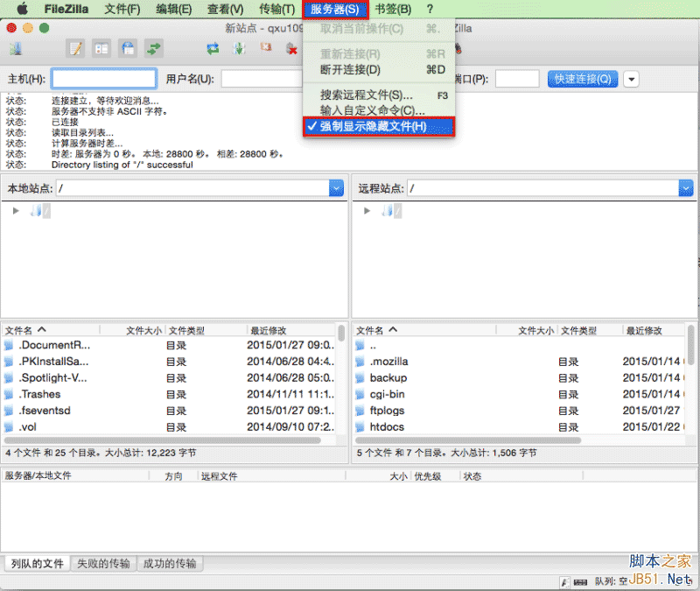Toggle message log display icon

click(x=76, y=48)
